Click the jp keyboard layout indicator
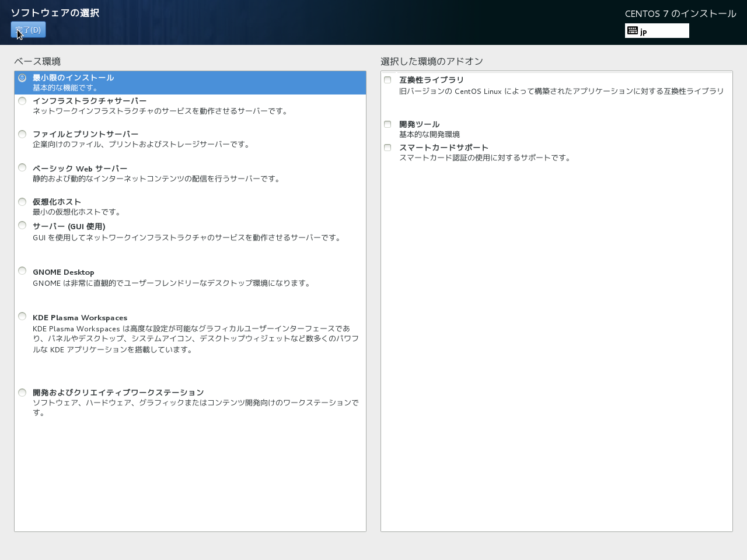The height and width of the screenshot is (560, 747). pyautogui.click(x=657, y=31)
